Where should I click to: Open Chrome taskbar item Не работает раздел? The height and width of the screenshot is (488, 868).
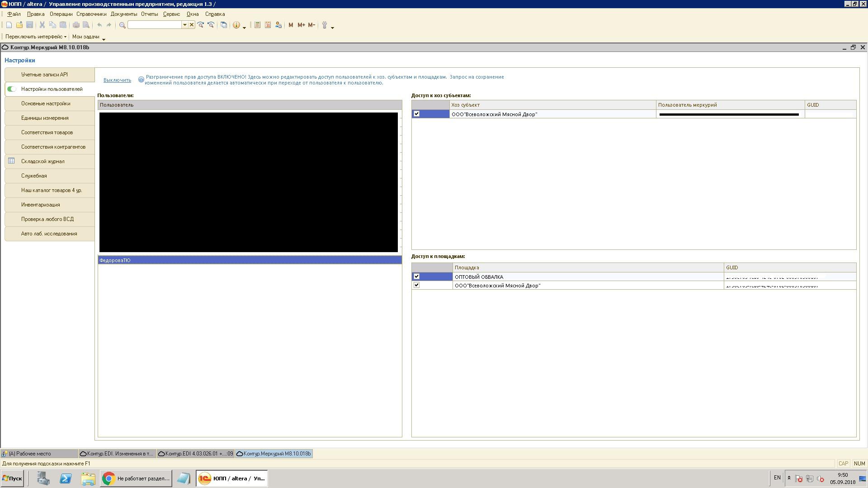[136, 478]
